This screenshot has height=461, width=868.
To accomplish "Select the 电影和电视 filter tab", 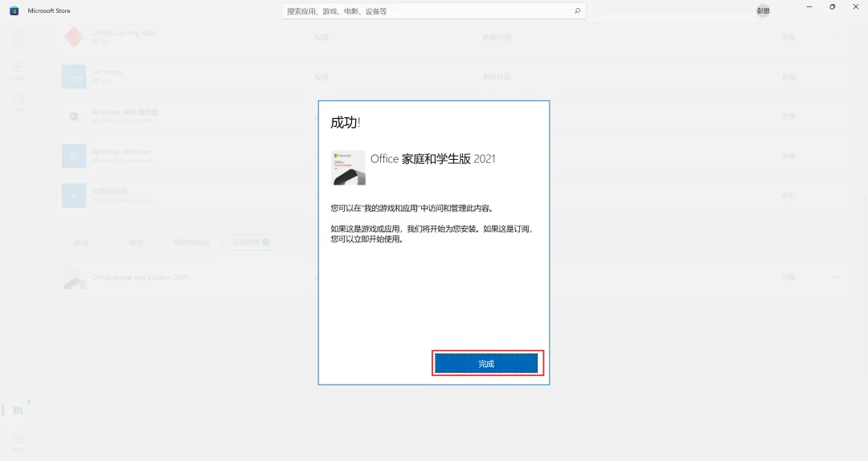I will coord(191,243).
